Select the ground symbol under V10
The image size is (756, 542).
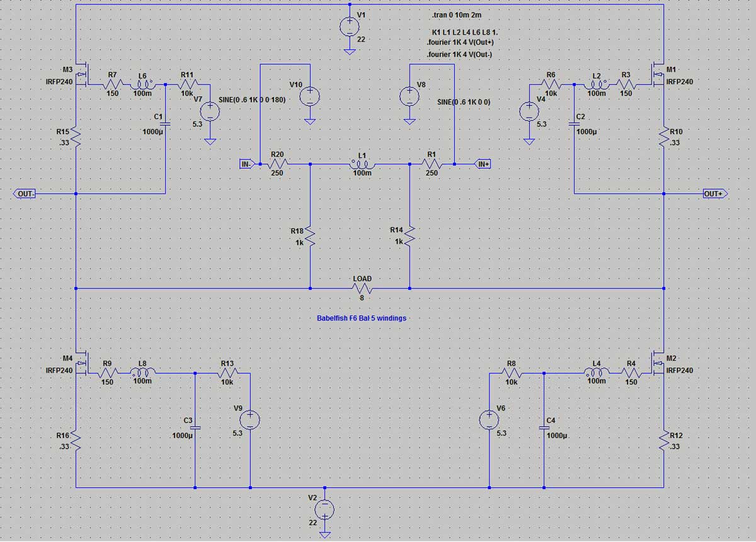(x=309, y=120)
